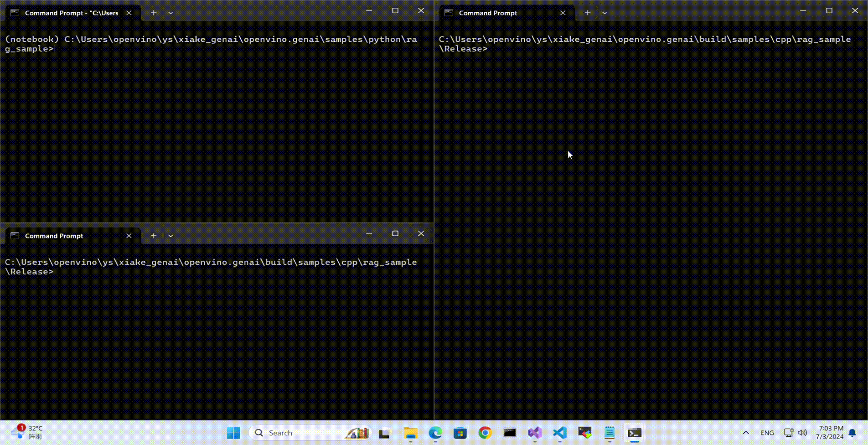868x445 pixels.
Task: Launch Microsoft Edge from taskbar
Action: pos(435,433)
